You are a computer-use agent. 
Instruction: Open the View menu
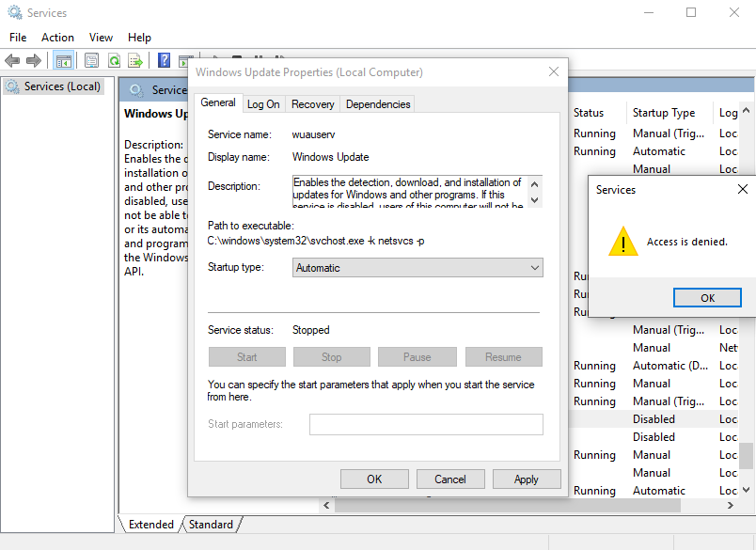(x=101, y=37)
